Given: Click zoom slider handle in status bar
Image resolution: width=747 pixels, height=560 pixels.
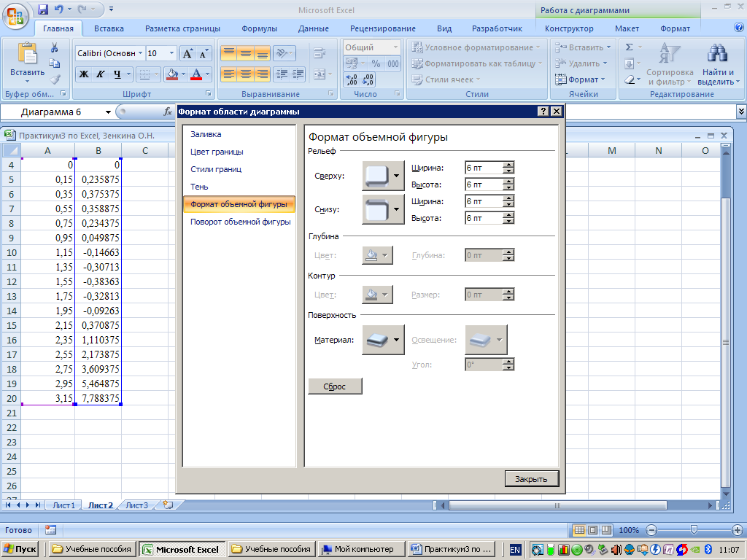Looking at the screenshot, I should pyautogui.click(x=694, y=529).
